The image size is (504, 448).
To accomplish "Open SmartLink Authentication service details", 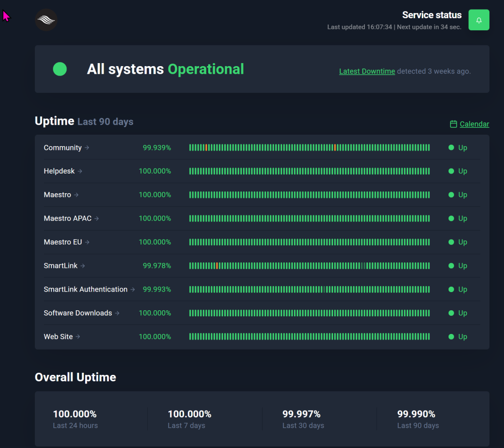I will coord(86,290).
